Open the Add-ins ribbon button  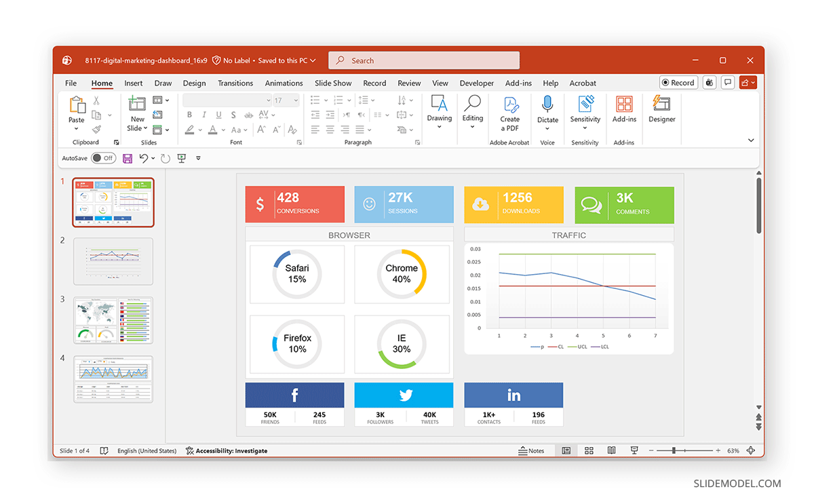(x=624, y=109)
